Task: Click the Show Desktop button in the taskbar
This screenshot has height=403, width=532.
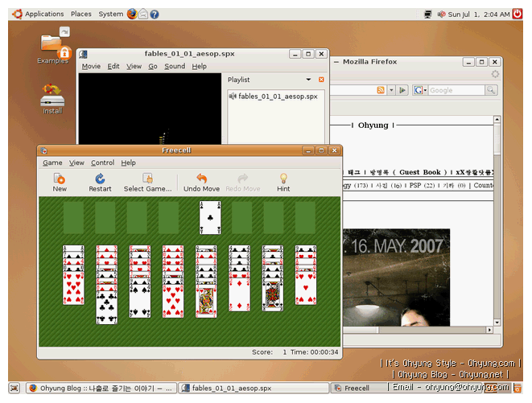Action: [x=14, y=388]
